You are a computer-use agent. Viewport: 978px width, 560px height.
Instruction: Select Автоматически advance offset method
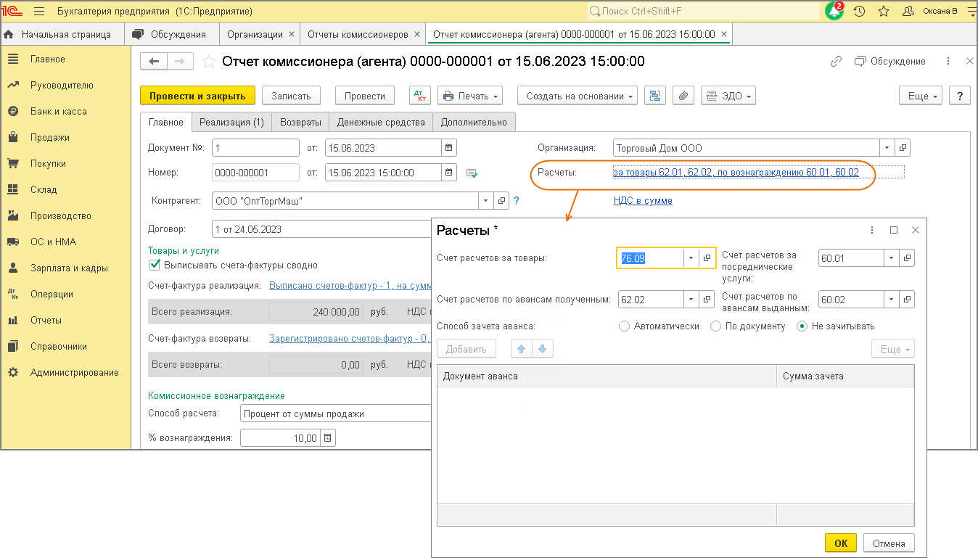(624, 326)
